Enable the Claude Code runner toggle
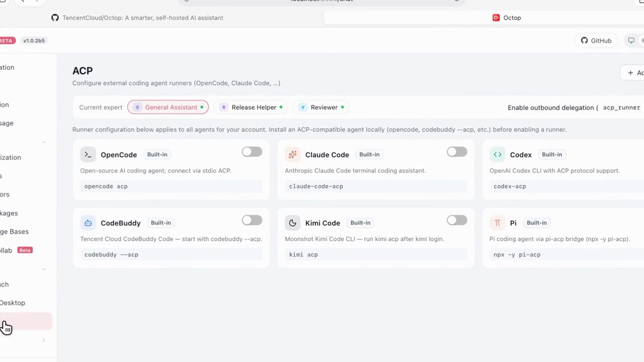Image resolution: width=644 pixels, height=362 pixels. pos(457,152)
